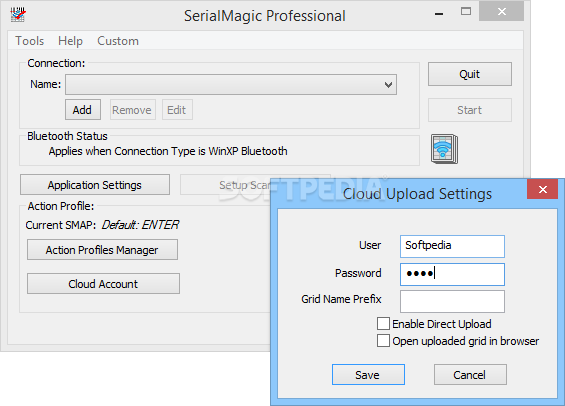Click the SerialMagic app icon in title bar
This screenshot has width=565, height=406.
point(18,15)
